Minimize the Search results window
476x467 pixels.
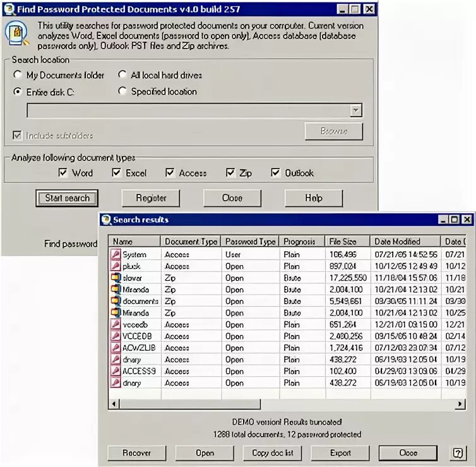444,220
